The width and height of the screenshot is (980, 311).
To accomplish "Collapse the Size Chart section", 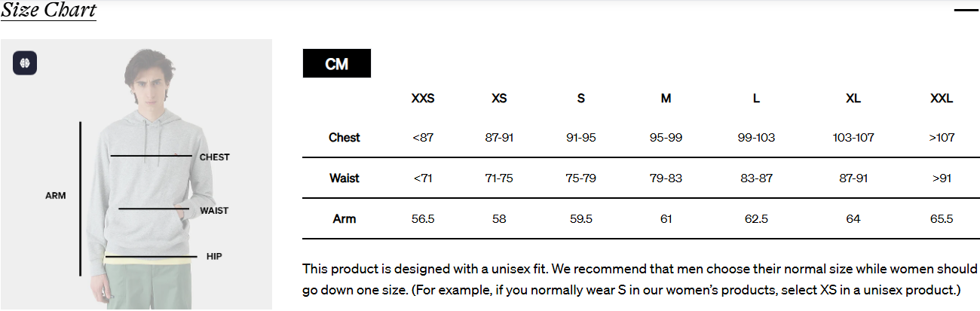I will point(965,11).
